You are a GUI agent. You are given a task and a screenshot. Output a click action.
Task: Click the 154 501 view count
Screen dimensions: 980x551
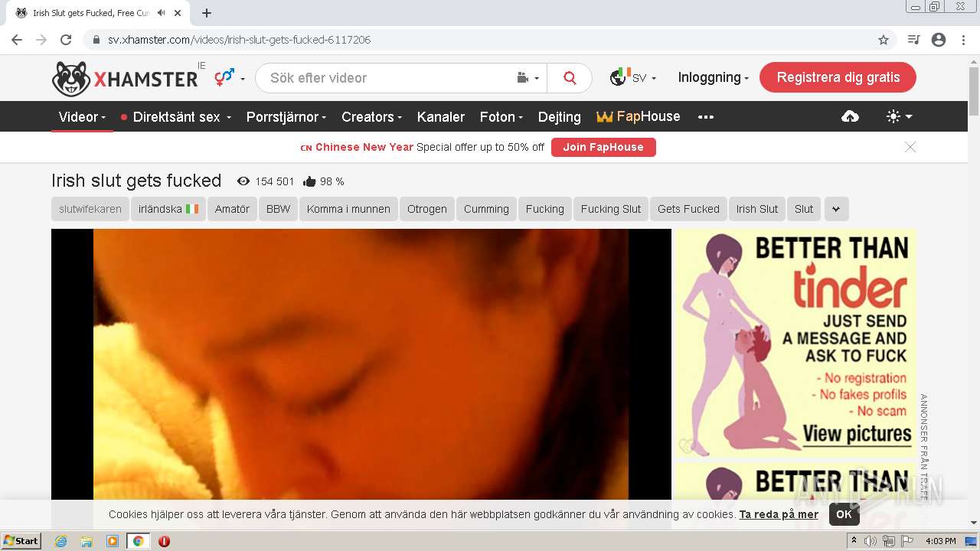(x=266, y=181)
